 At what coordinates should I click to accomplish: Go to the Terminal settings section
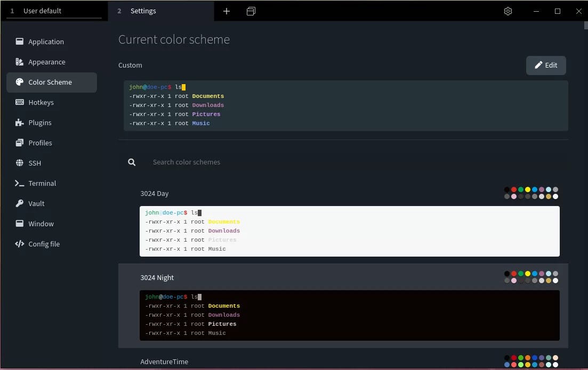(x=52, y=183)
